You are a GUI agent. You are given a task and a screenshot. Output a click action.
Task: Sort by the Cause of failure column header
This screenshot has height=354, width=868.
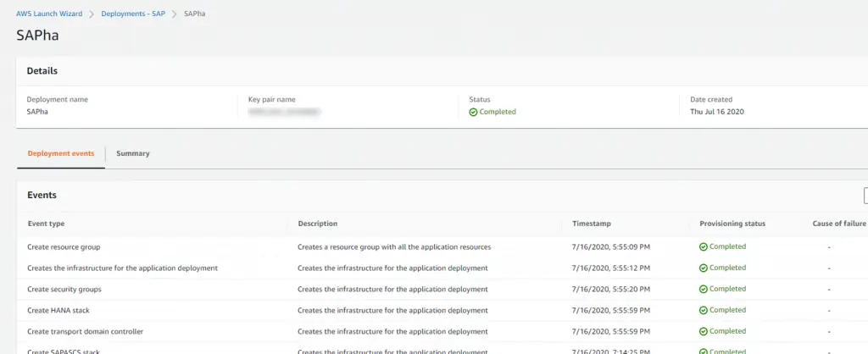click(839, 224)
